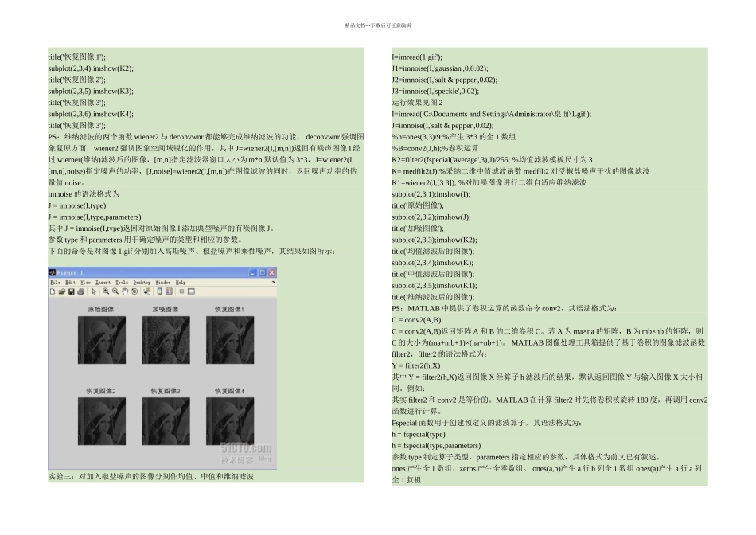Open the Desktop menu in Figure 1
756x535 pixels.
(x=142, y=282)
